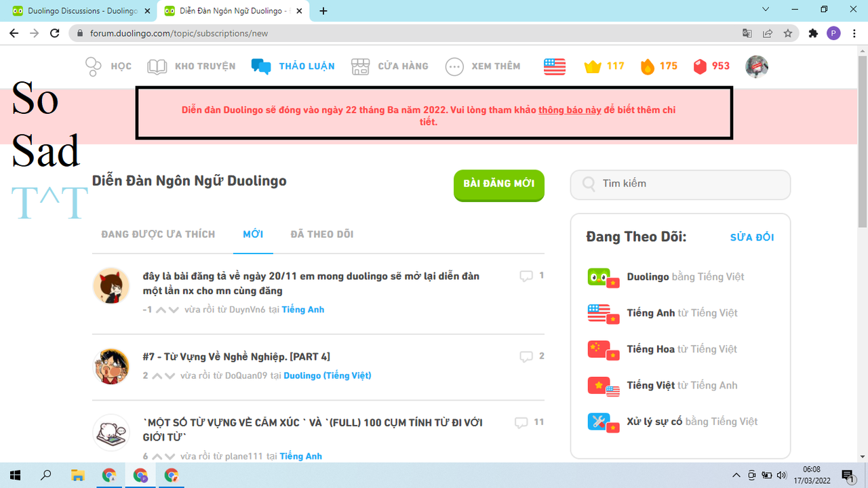Screen dimensions: 868x488
Task: Click DuynVn6's avatar thumbnail
Action: (x=111, y=285)
